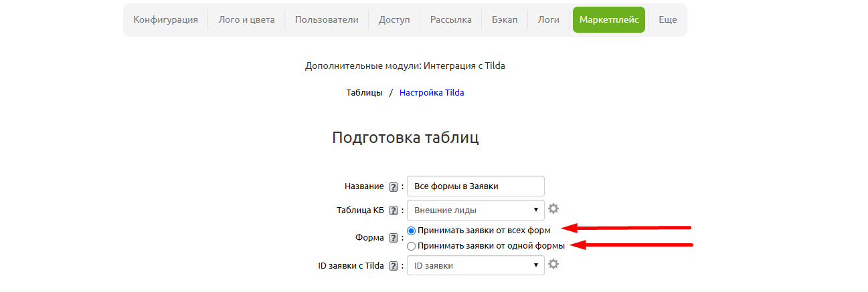Open gear settings next to Внешние лиды
The width and height of the screenshot is (868, 292).
tap(553, 209)
